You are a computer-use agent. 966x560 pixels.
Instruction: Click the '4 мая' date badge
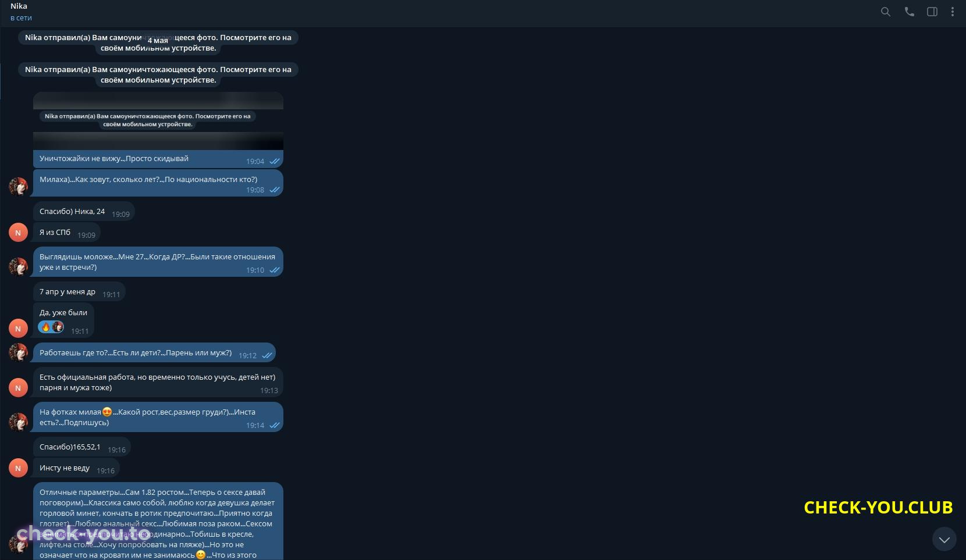tap(158, 40)
